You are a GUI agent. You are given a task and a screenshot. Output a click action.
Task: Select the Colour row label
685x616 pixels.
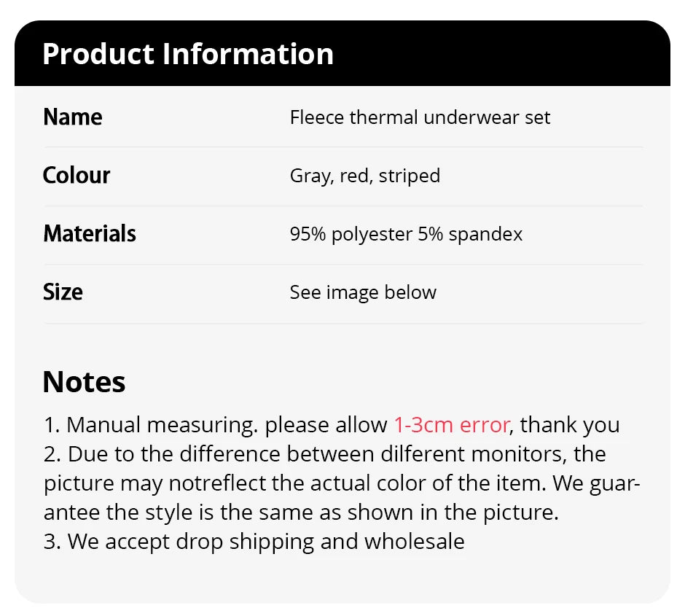pos(77,176)
